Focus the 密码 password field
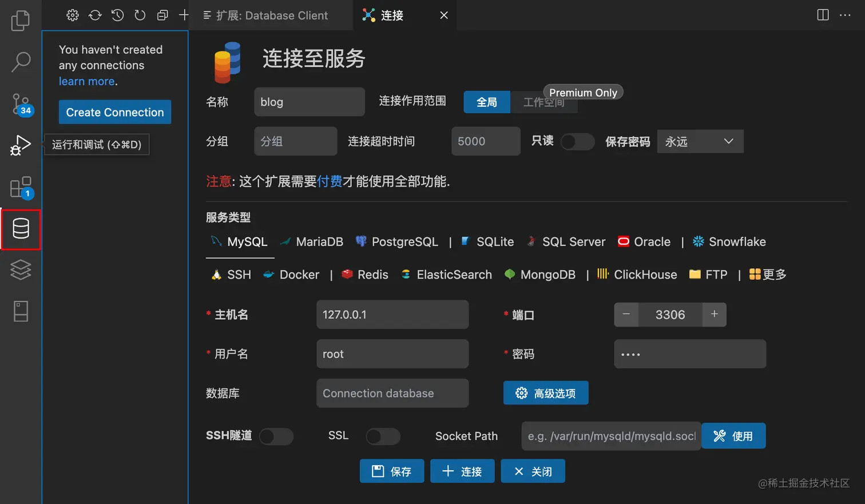Screen dimensions: 865x504 coord(690,354)
